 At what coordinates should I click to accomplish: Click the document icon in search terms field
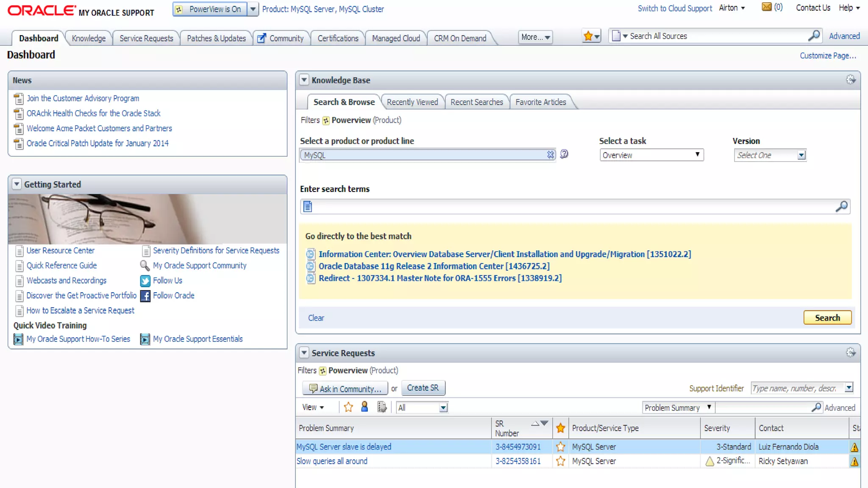pyautogui.click(x=308, y=206)
